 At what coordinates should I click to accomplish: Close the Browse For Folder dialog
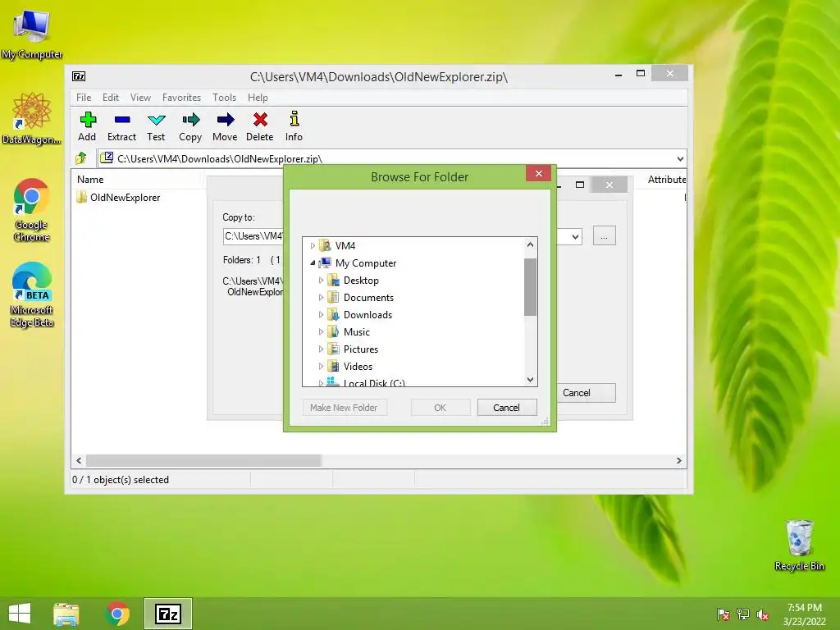click(539, 174)
